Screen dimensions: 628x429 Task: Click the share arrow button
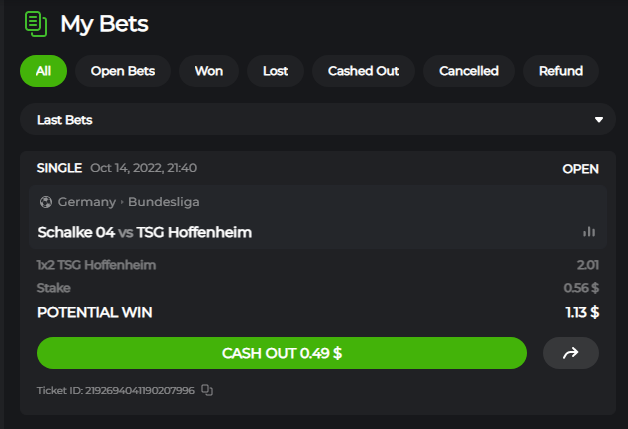571,353
